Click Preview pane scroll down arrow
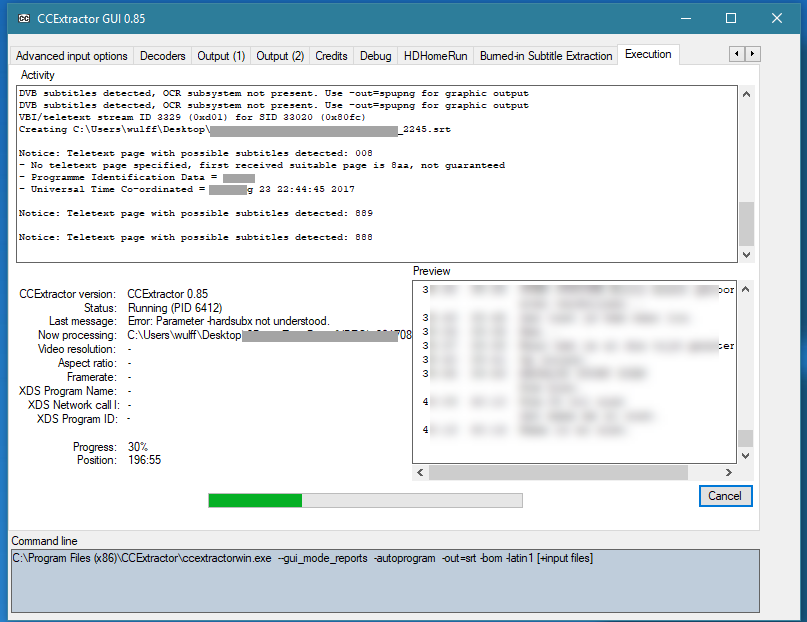The image size is (807, 622). coord(745,456)
